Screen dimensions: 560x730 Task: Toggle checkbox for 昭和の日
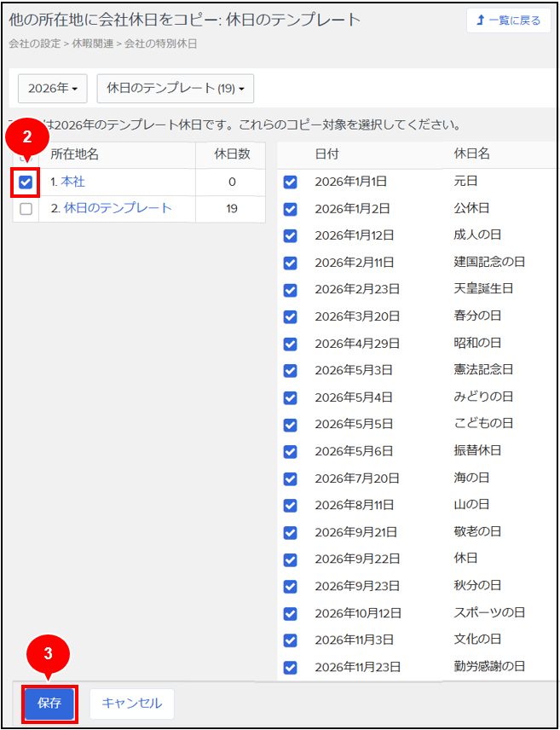point(291,344)
